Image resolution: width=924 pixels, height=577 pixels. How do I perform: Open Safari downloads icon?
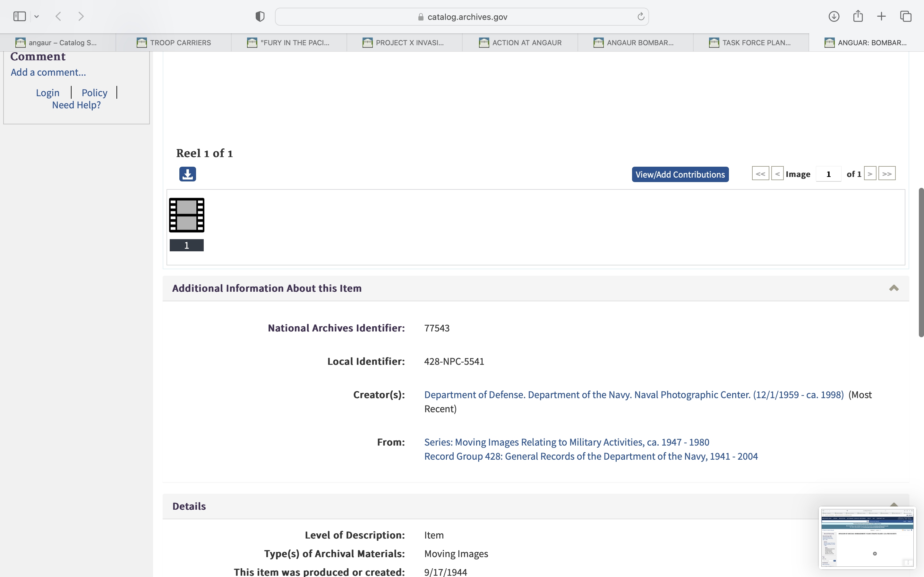834,16
